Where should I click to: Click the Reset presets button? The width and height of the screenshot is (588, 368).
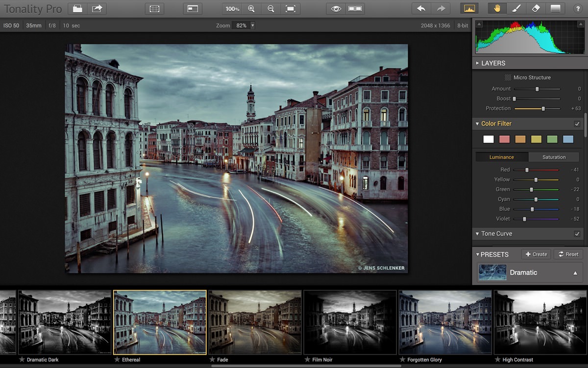568,254
